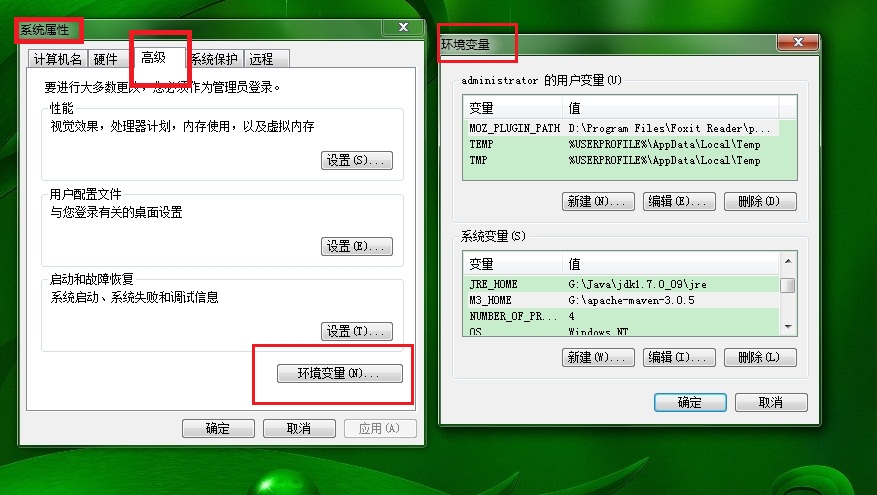Click 新建(W) for system variables

point(598,357)
